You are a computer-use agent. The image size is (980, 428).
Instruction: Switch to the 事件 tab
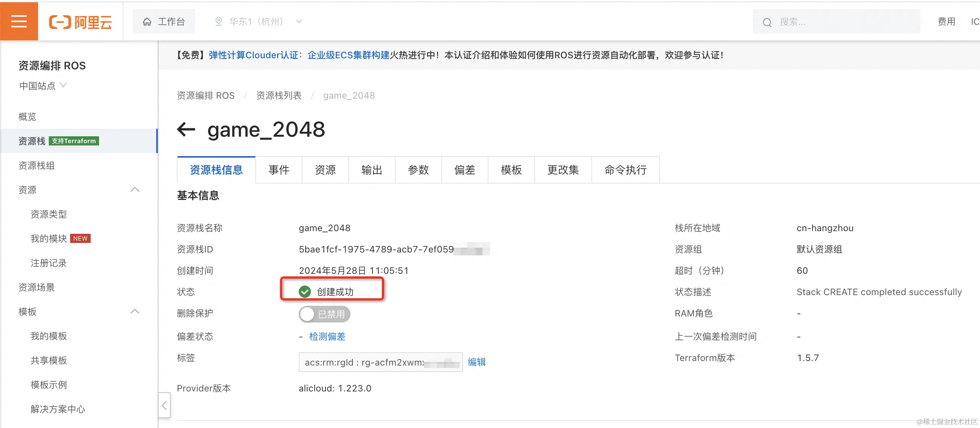coord(279,170)
